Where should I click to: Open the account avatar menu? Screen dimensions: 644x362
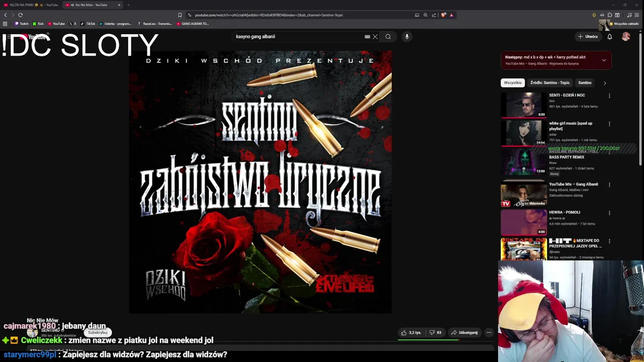pos(626,37)
